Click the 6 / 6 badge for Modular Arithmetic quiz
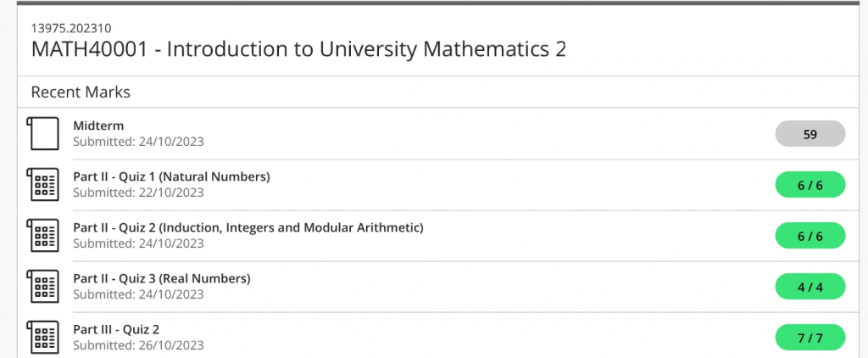Viewport: 868px width, 358px height. [x=810, y=236]
